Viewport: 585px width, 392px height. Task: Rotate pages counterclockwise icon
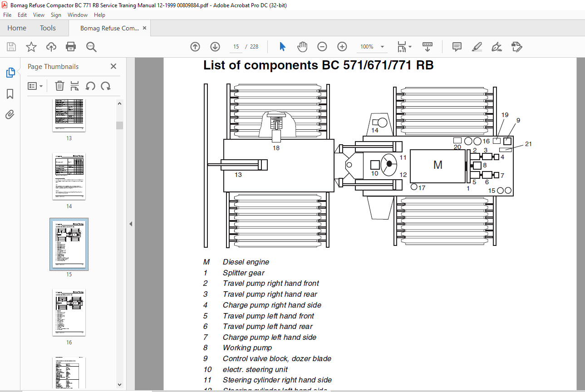coord(90,86)
